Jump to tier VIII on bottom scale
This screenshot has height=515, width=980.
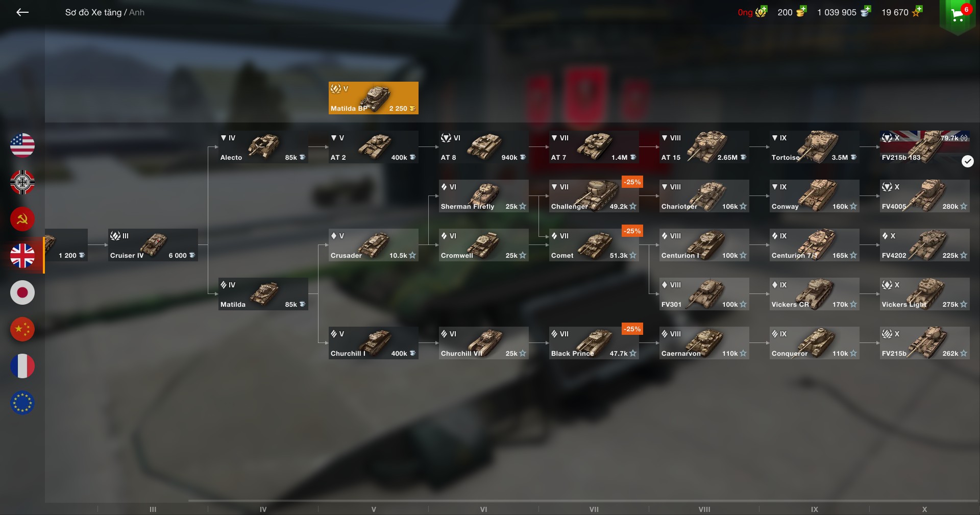pos(704,509)
